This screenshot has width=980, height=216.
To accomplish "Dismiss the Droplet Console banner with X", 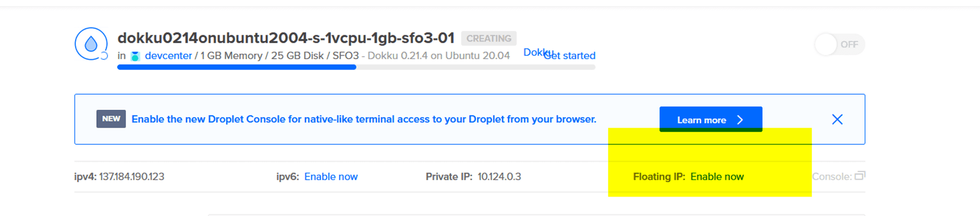I will click(x=837, y=119).
